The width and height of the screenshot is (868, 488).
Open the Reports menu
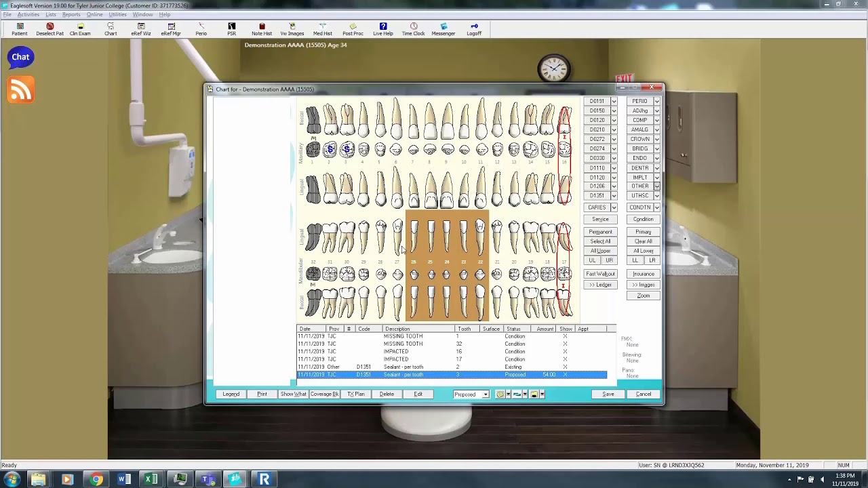71,14
